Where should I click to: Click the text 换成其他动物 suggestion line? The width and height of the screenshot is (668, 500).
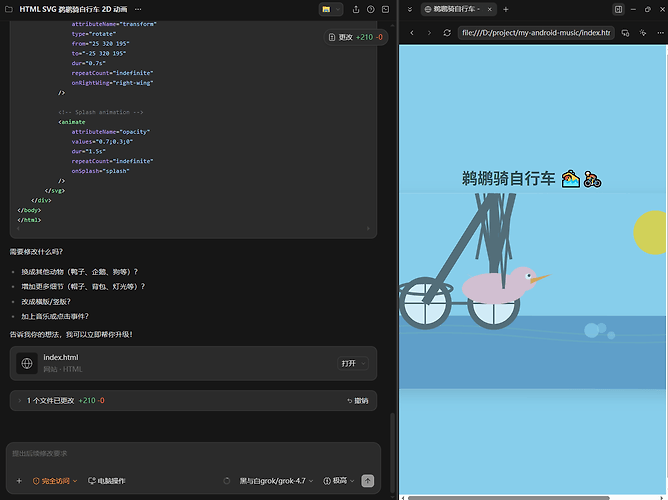pyautogui.click(x=80, y=272)
